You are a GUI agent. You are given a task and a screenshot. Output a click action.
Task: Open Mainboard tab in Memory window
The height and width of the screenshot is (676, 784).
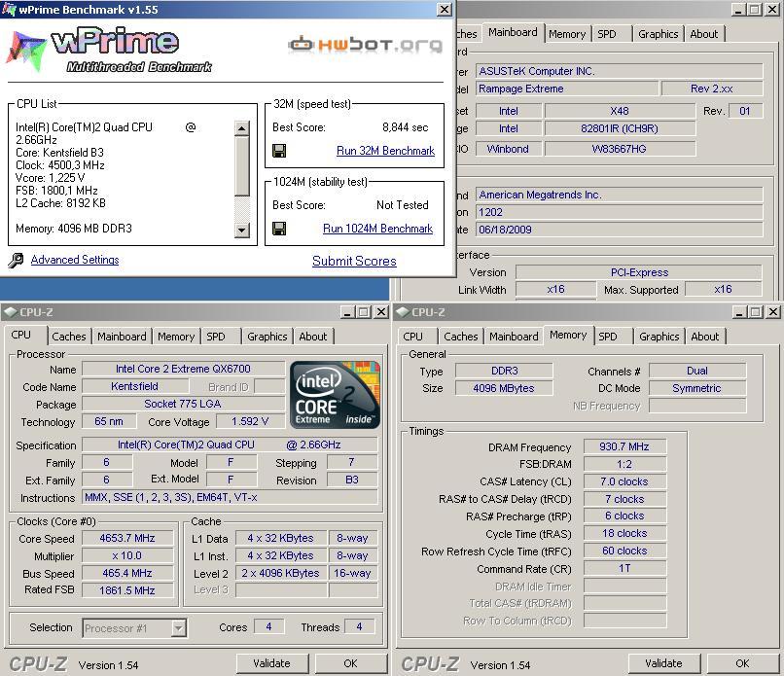[x=514, y=337]
